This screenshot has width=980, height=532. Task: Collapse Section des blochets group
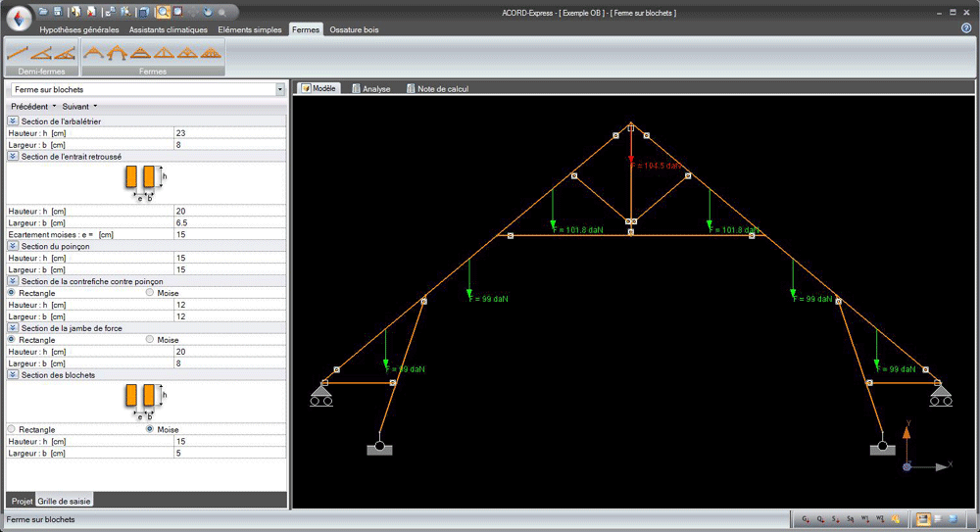pos(13,374)
